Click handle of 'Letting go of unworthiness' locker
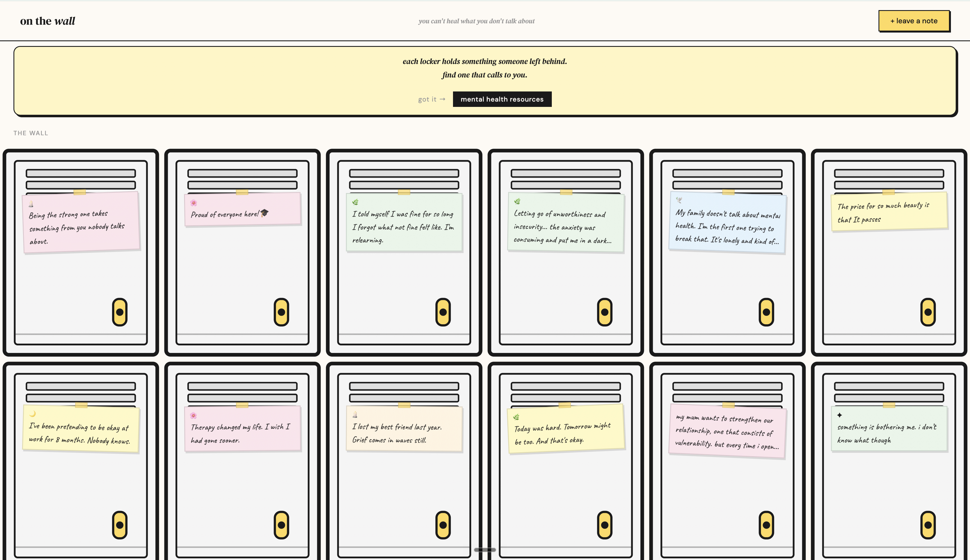 point(605,312)
